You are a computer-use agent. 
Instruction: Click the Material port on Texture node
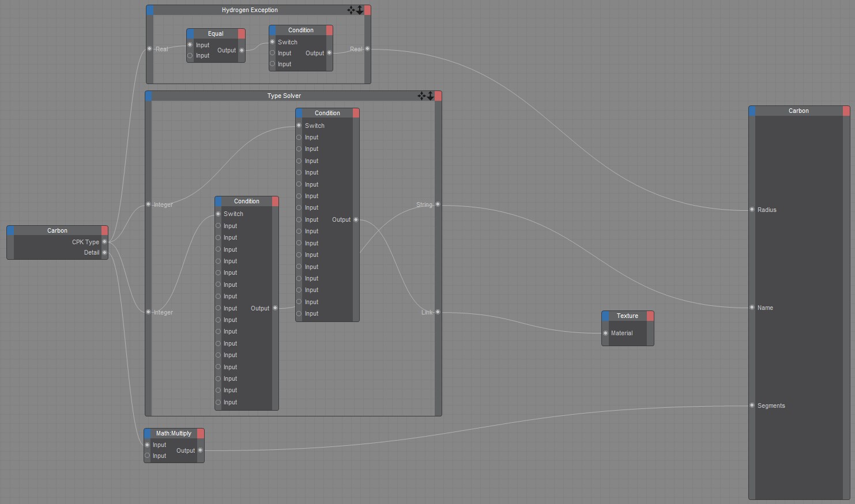pyautogui.click(x=605, y=333)
